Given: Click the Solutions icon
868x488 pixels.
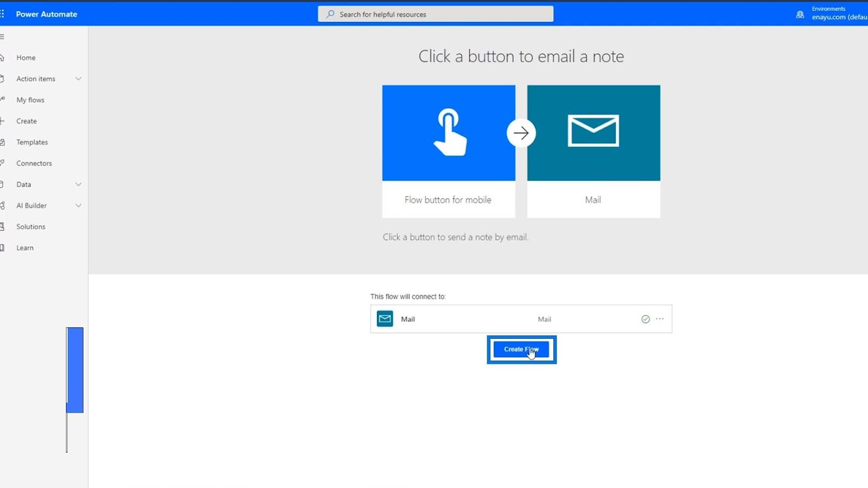Looking at the screenshot, I should (x=2, y=227).
